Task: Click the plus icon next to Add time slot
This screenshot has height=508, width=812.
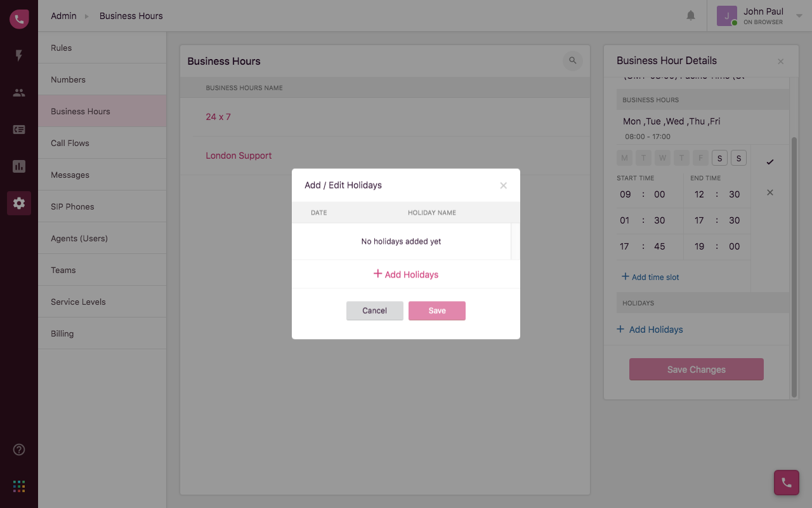Action: tap(625, 276)
